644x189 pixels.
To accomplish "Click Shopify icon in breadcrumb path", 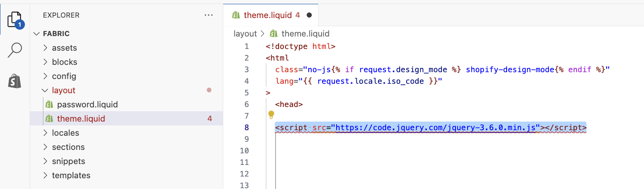I will 273,34.
